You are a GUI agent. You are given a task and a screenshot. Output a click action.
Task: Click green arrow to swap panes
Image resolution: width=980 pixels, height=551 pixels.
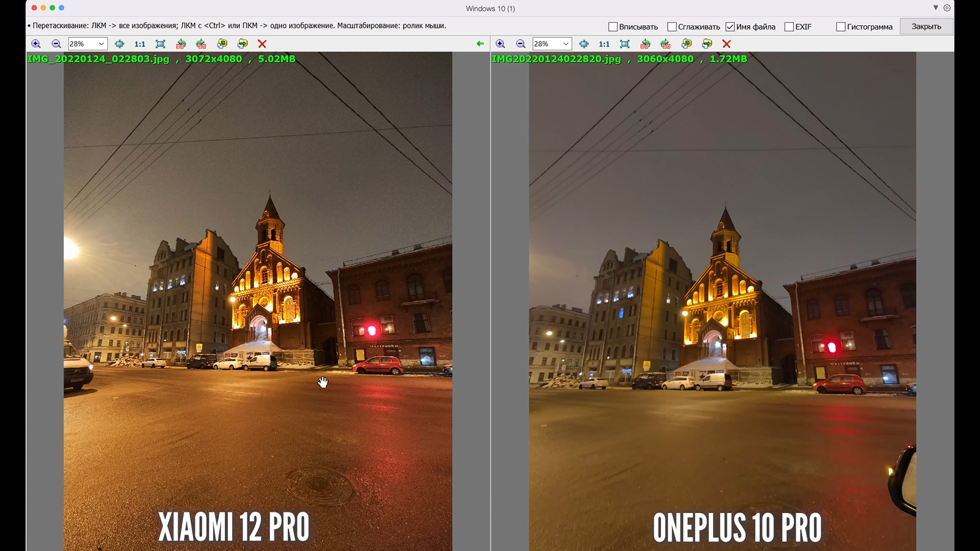click(x=480, y=44)
